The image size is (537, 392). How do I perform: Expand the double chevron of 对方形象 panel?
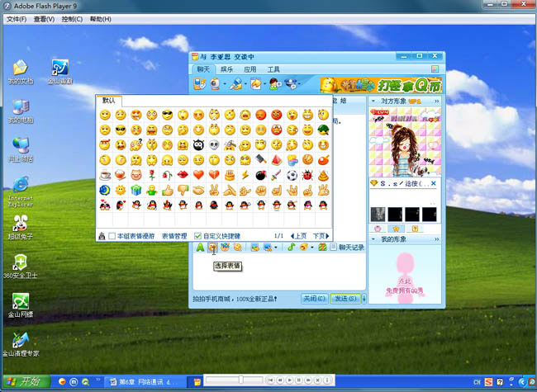(x=437, y=102)
